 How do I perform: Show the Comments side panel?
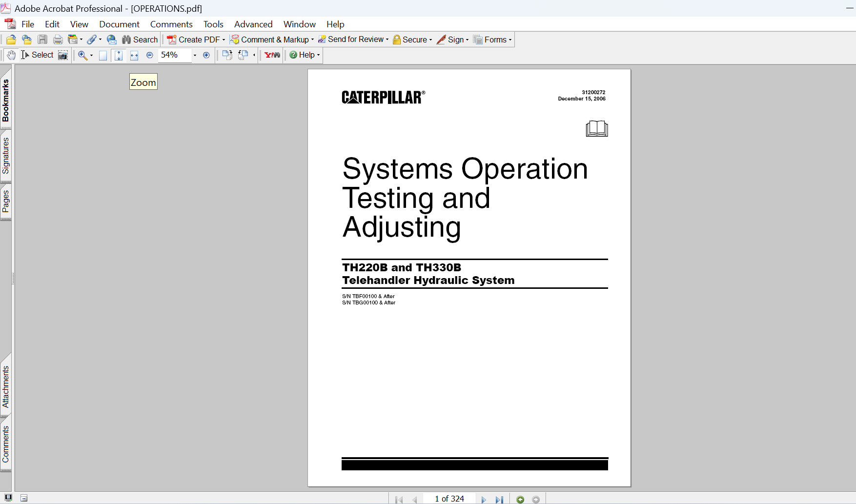[x=6, y=444]
